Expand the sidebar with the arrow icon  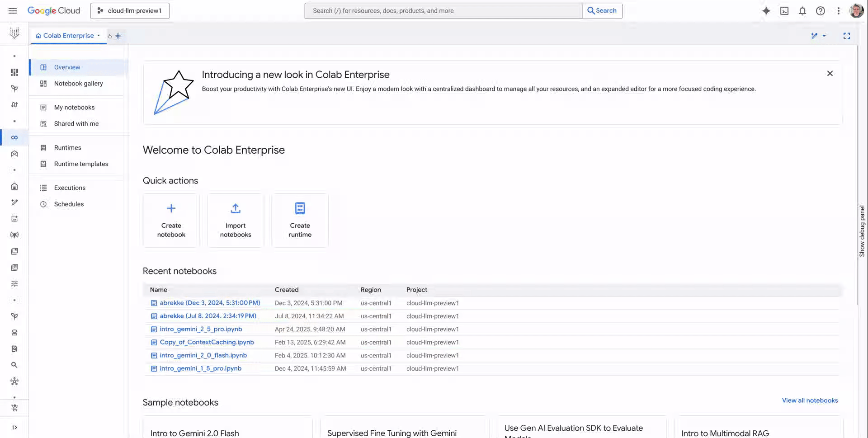click(x=14, y=427)
